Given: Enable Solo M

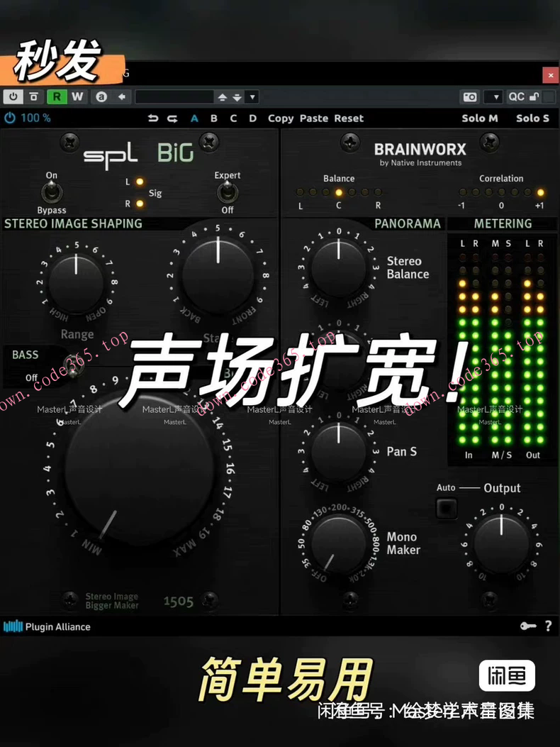Looking at the screenshot, I should point(479,118).
